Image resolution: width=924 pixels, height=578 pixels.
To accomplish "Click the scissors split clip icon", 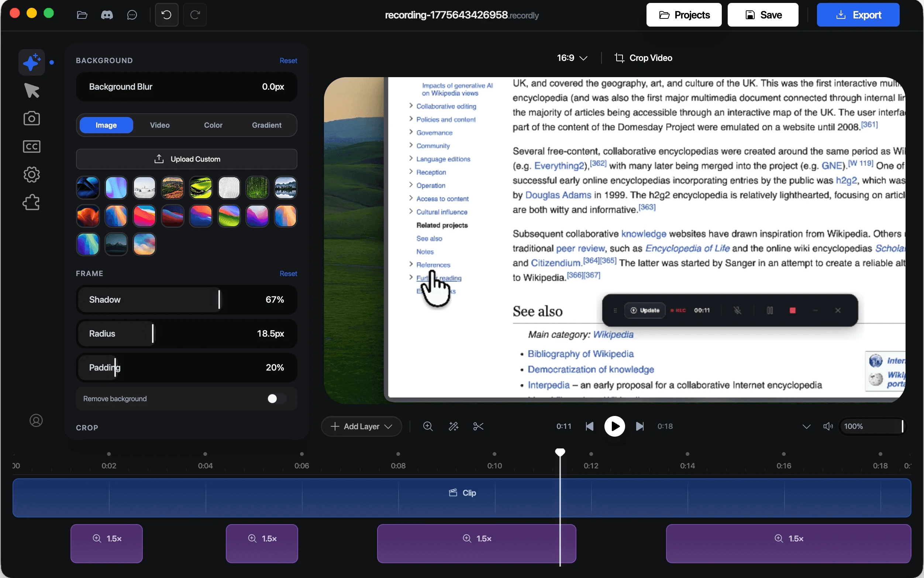I will click(x=478, y=426).
